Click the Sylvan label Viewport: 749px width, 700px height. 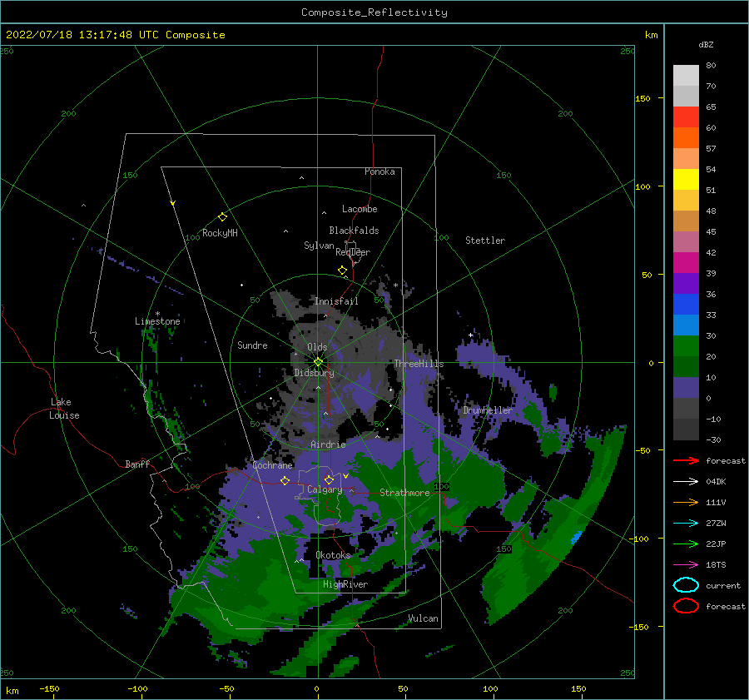pos(319,246)
